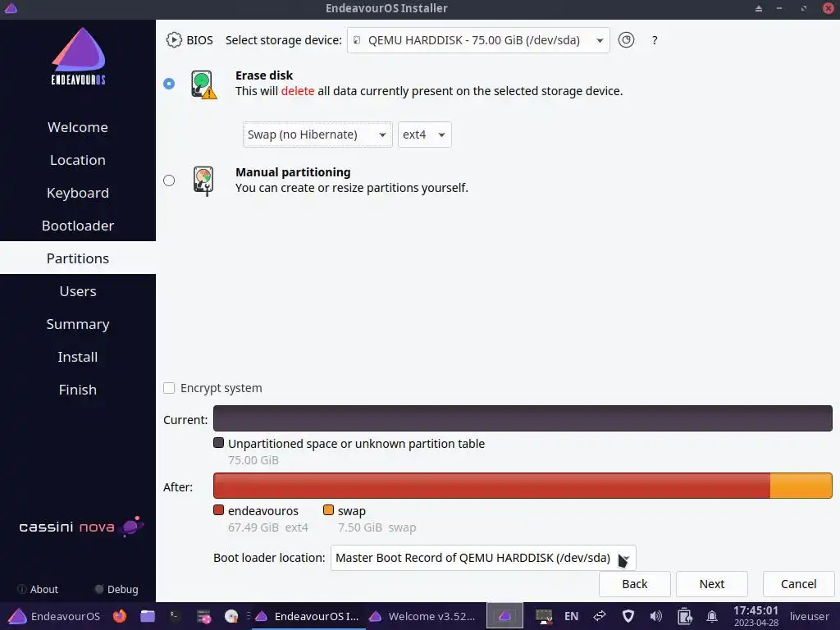Click the Current unpartitioned space bar

click(x=523, y=418)
